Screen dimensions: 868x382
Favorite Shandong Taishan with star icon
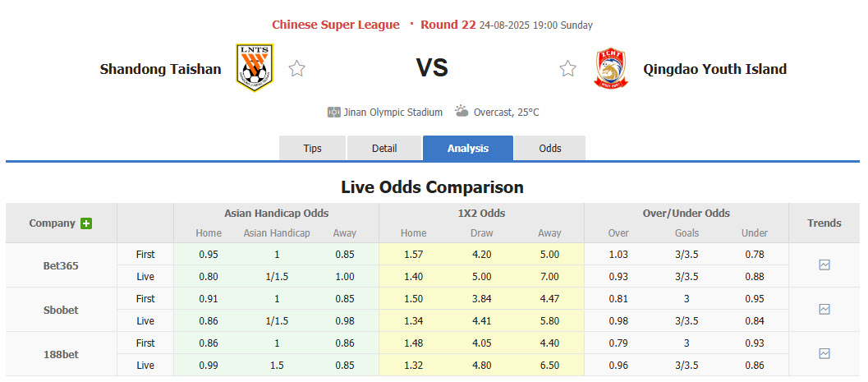(297, 69)
